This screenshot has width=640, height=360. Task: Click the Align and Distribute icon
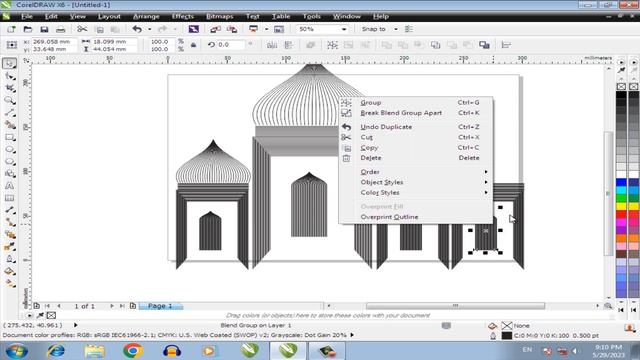pyautogui.click(x=506, y=45)
